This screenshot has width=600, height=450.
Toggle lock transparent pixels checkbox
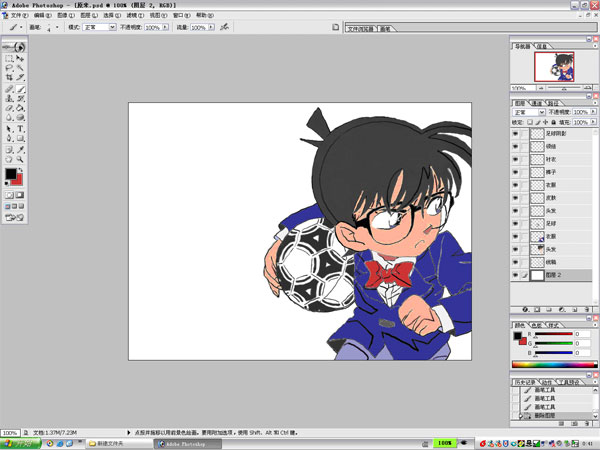coord(530,122)
